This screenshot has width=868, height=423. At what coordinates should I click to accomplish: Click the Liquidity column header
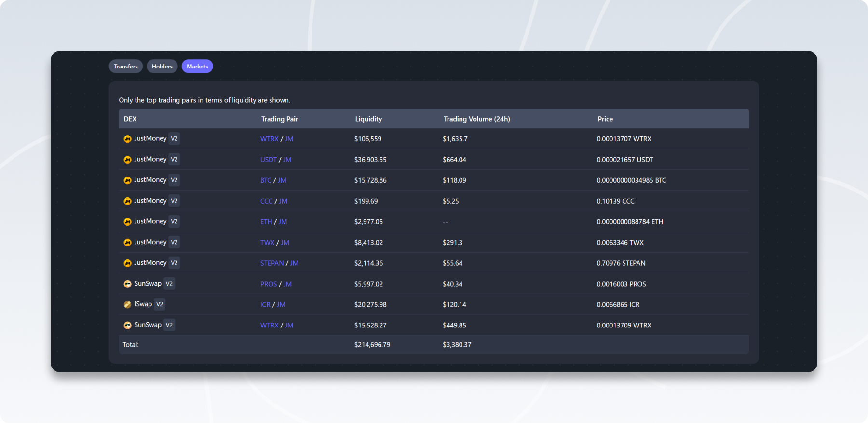(x=368, y=119)
